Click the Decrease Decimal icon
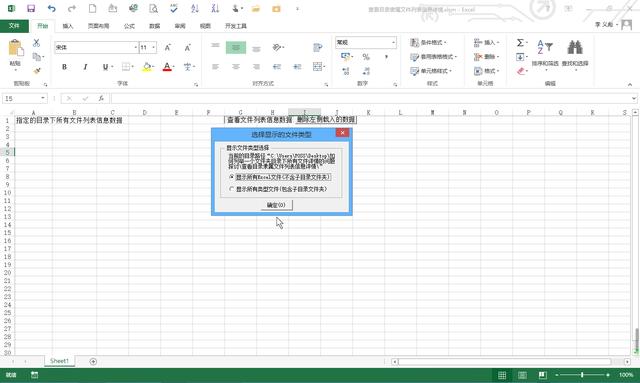This screenshot has width=640, height=383. point(366,71)
